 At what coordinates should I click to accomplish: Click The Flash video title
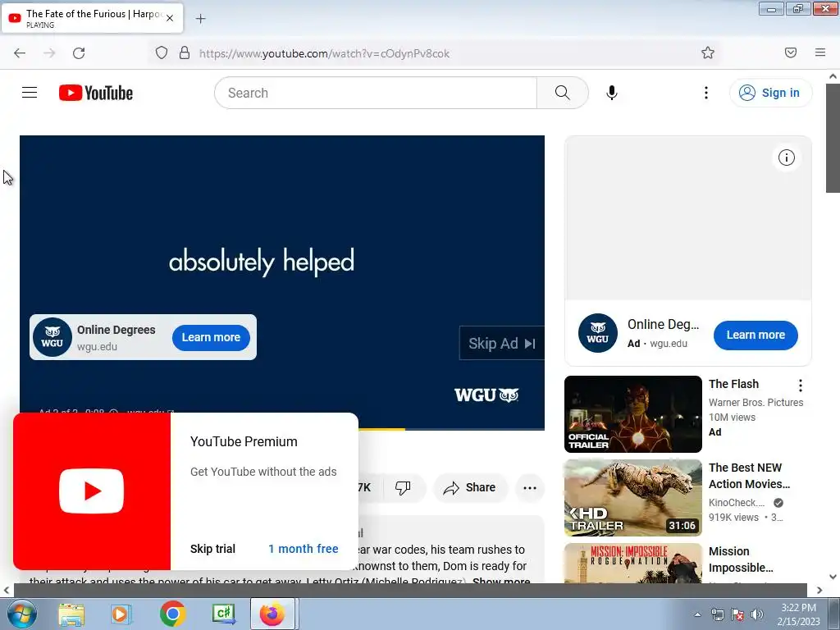pyautogui.click(x=733, y=384)
